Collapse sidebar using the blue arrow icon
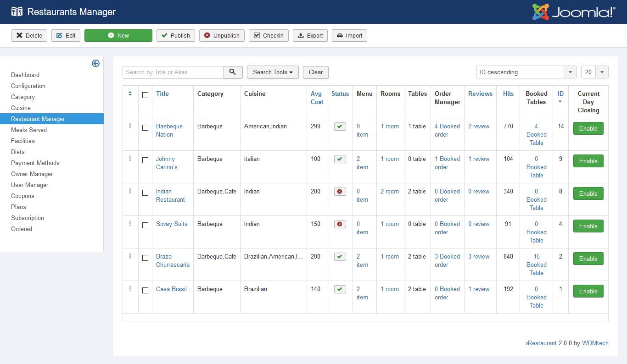Screen dimensions: 627x364 coord(95,63)
